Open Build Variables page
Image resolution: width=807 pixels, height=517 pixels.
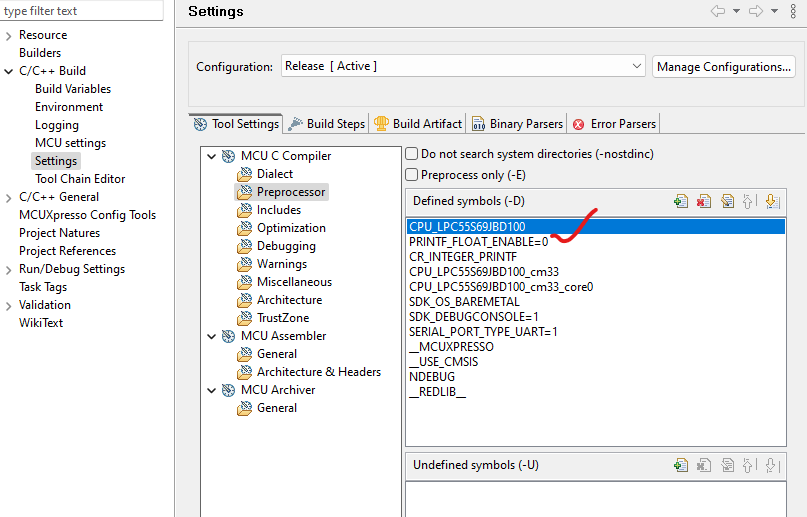73,89
